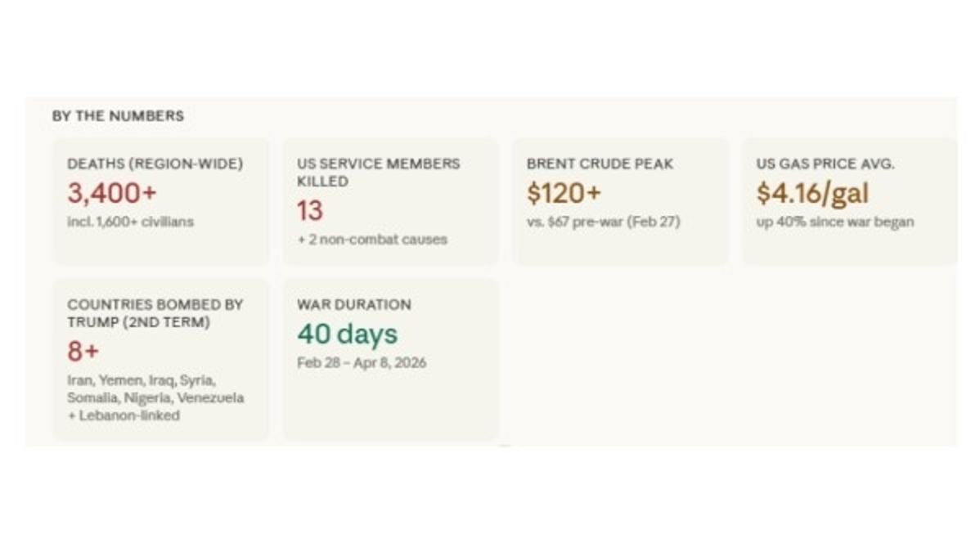Select the War Duration card label

coord(354,304)
